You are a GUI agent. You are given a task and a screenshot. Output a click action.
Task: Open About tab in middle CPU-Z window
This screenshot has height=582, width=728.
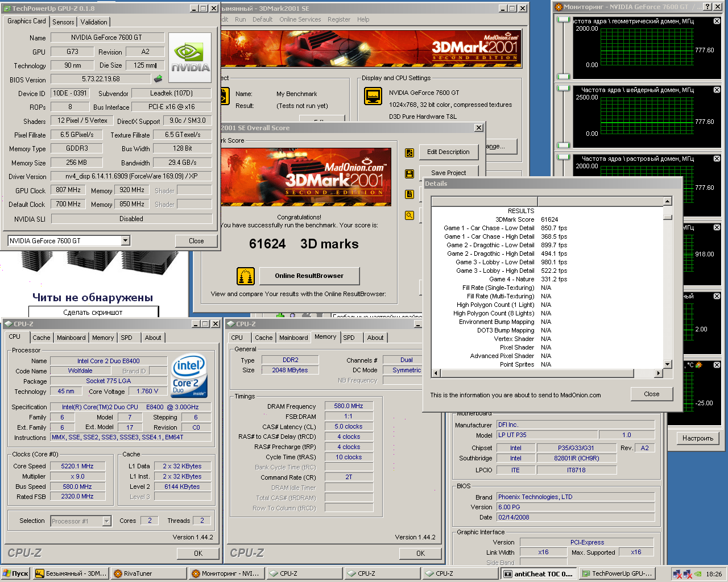coord(375,338)
